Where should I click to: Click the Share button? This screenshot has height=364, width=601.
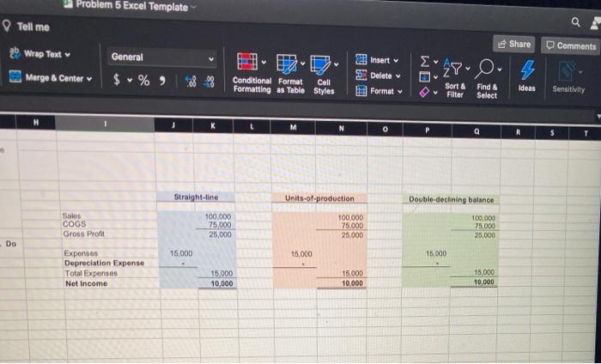[x=514, y=44]
